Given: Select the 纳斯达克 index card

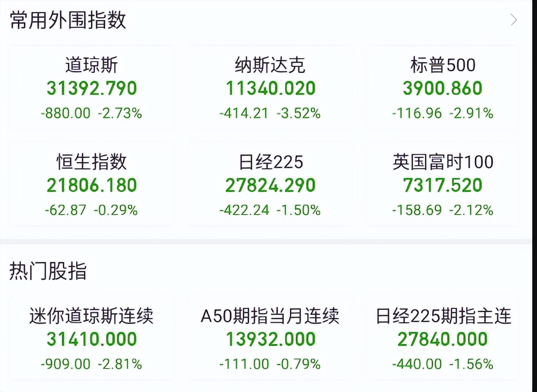Looking at the screenshot, I should (269, 88).
